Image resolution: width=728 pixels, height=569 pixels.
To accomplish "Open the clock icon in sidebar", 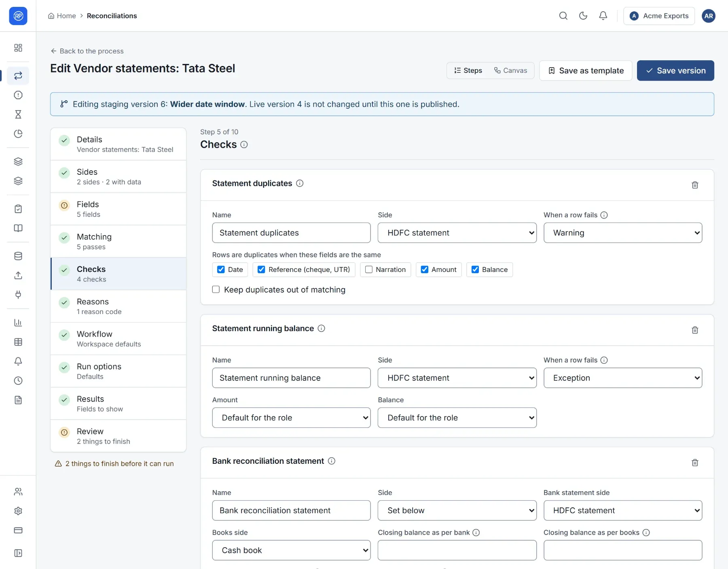I will coord(18,381).
